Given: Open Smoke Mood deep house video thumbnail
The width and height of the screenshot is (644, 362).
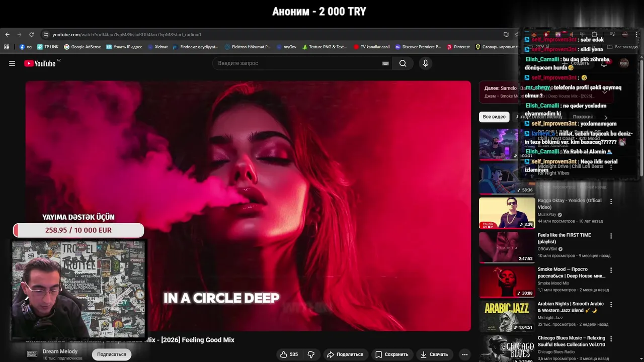Looking at the screenshot, I should tap(507, 282).
